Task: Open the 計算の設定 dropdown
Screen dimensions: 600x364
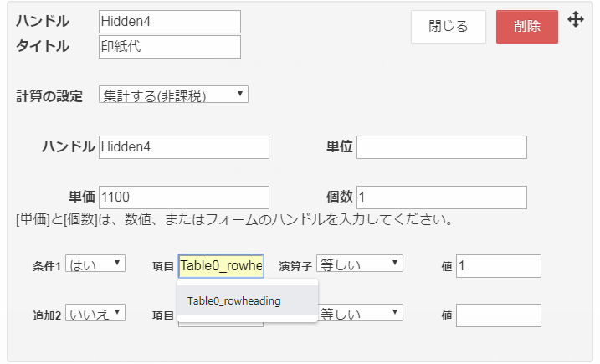Action: point(173,95)
